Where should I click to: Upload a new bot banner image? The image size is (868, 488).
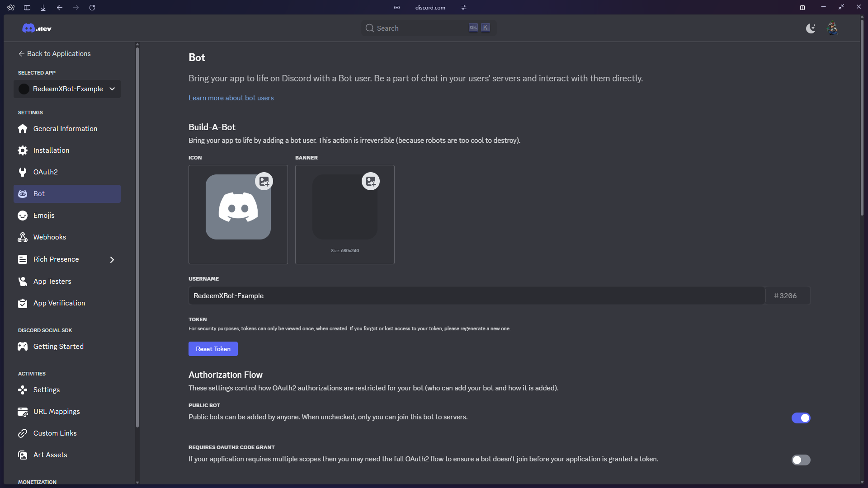(371, 181)
